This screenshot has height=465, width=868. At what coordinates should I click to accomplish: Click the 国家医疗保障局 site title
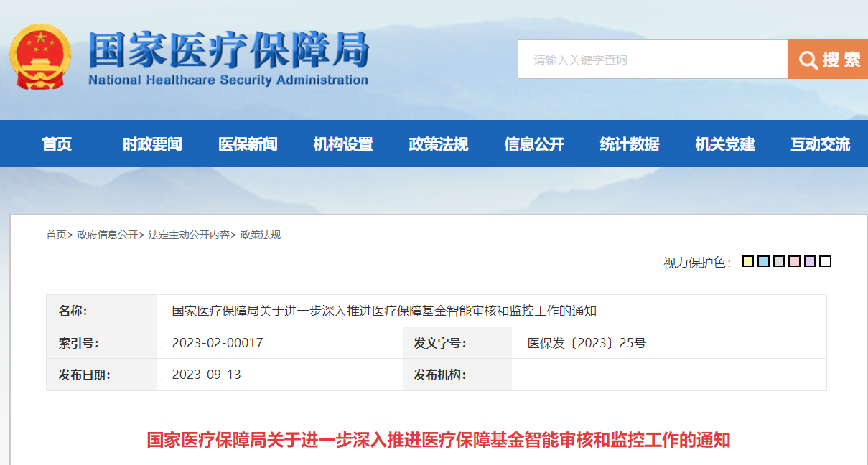point(228,50)
